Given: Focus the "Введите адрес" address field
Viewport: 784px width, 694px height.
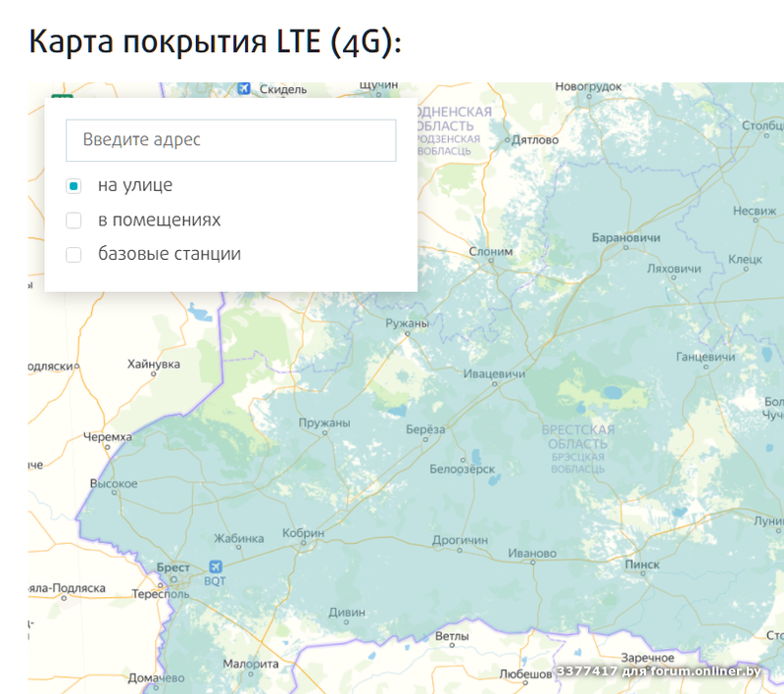Looking at the screenshot, I should click(x=230, y=140).
